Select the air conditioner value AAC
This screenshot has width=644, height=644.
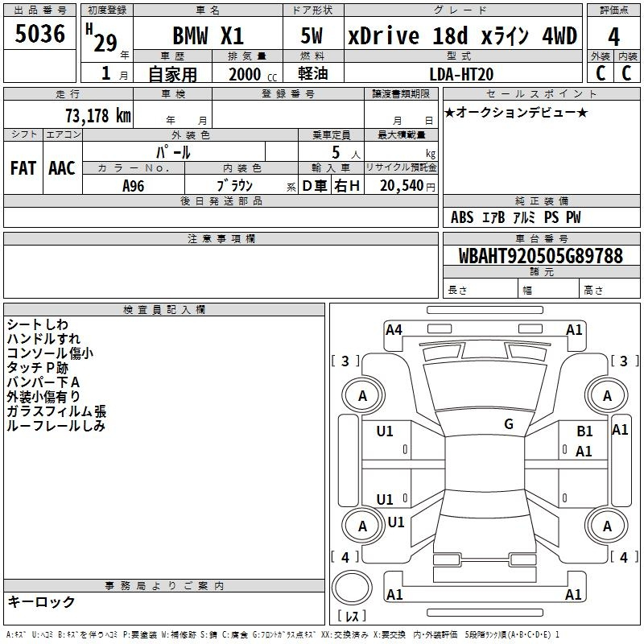pos(62,168)
